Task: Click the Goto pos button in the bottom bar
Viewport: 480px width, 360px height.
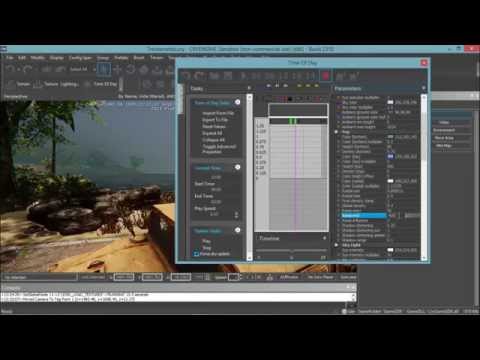Action: coord(348,277)
